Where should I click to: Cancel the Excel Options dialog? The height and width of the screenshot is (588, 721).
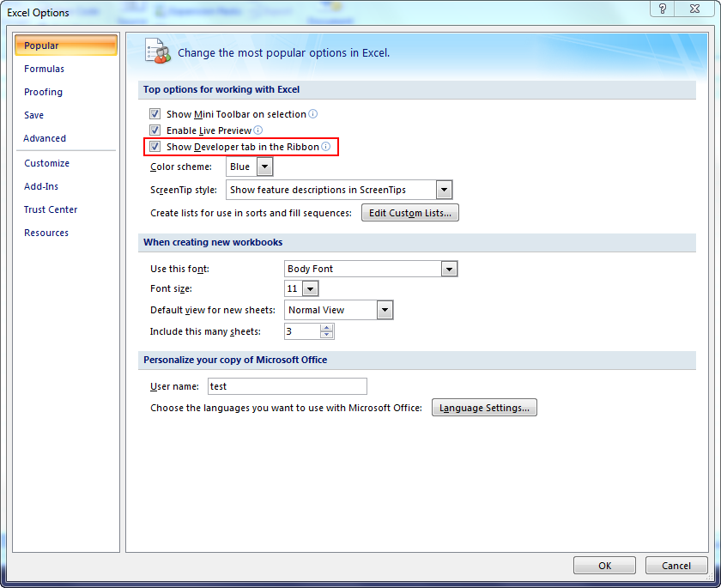(x=676, y=566)
